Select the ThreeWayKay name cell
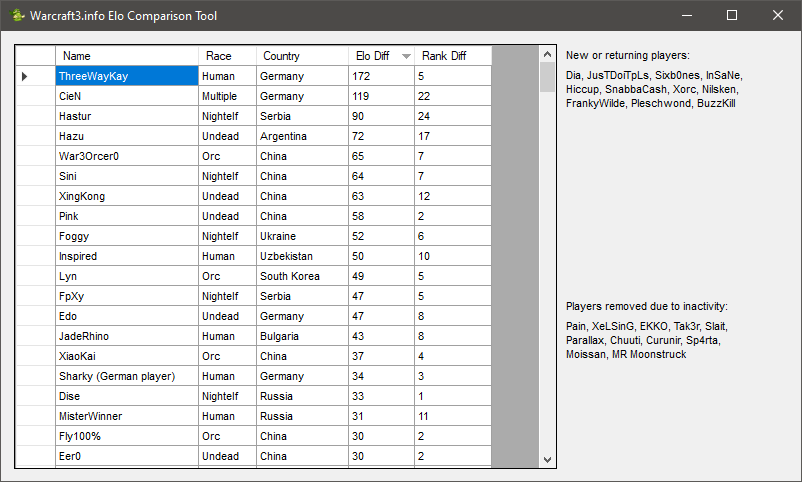The width and height of the screenshot is (802, 482). (127, 76)
